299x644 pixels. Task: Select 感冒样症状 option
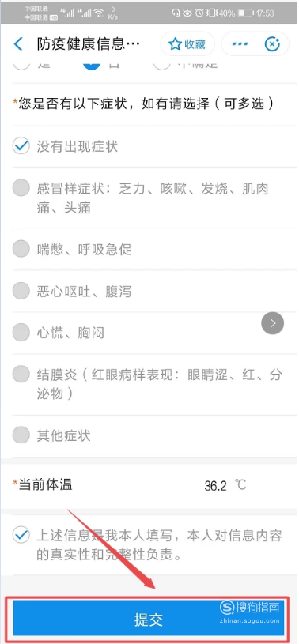[x=21, y=188]
